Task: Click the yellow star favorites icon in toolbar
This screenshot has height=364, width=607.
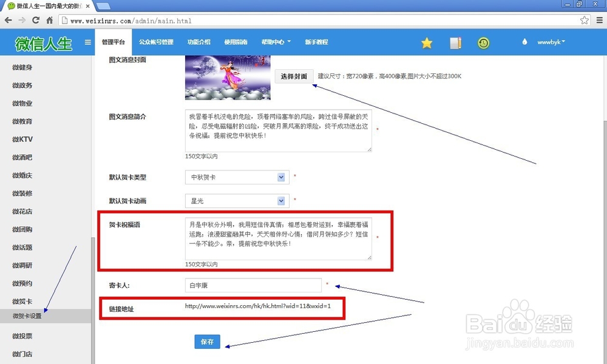Action: coord(427,42)
